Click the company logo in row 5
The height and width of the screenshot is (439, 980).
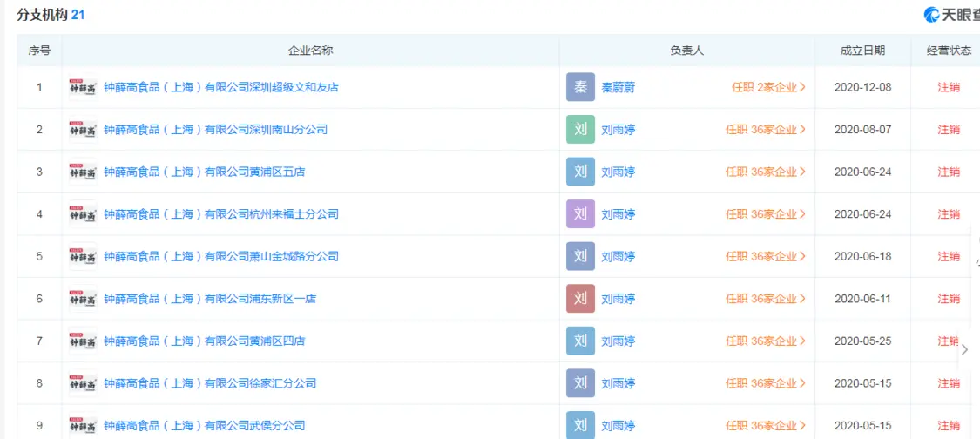tap(83, 256)
